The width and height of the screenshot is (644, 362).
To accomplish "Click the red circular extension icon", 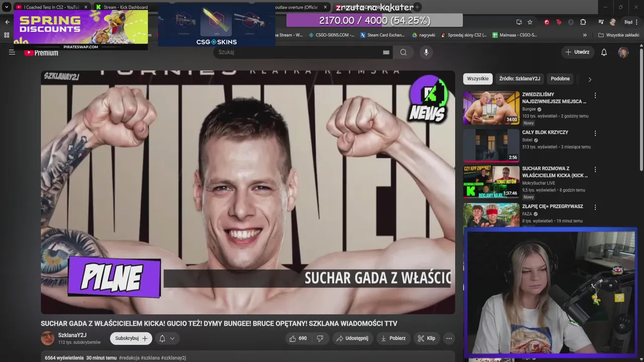I will tap(546, 22).
